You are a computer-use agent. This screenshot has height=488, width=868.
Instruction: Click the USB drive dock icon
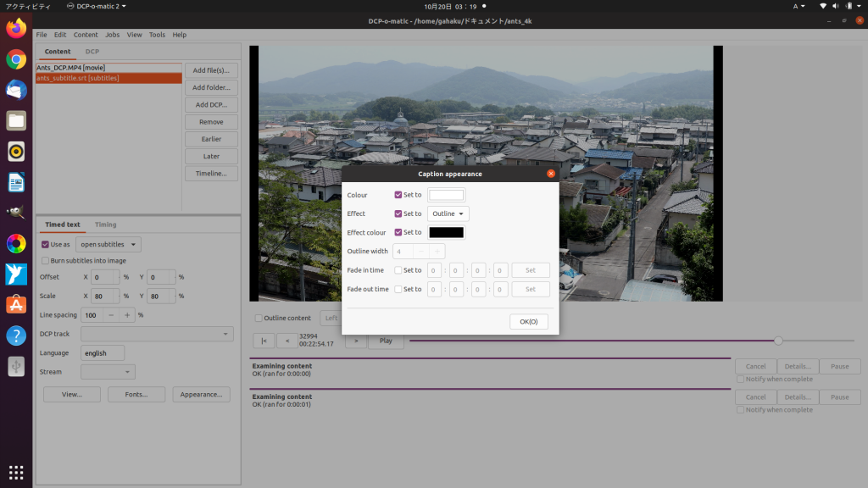16,366
